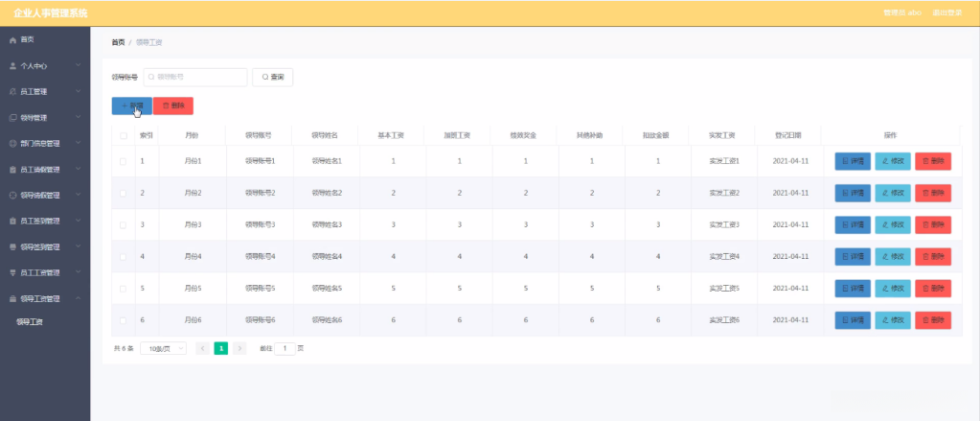The image size is (980, 421).
Task: View 详情 for row 月份2
Action: pos(853,193)
